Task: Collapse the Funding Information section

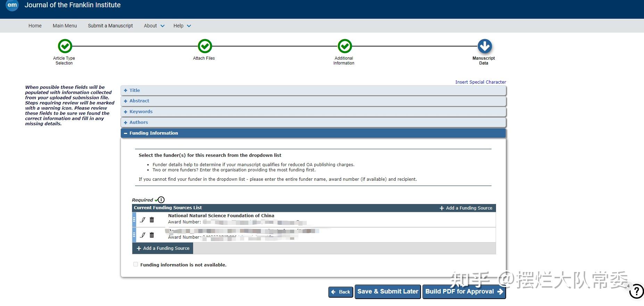Action: (x=313, y=133)
